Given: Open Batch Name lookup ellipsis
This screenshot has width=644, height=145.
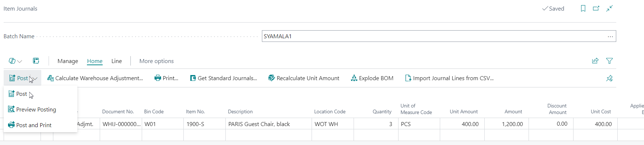Looking at the screenshot, I should tap(610, 36).
